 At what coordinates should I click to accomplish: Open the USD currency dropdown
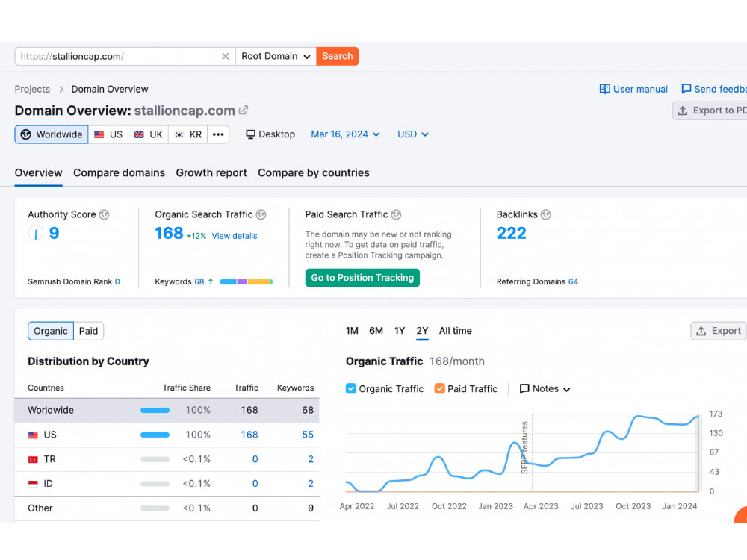[x=412, y=134]
